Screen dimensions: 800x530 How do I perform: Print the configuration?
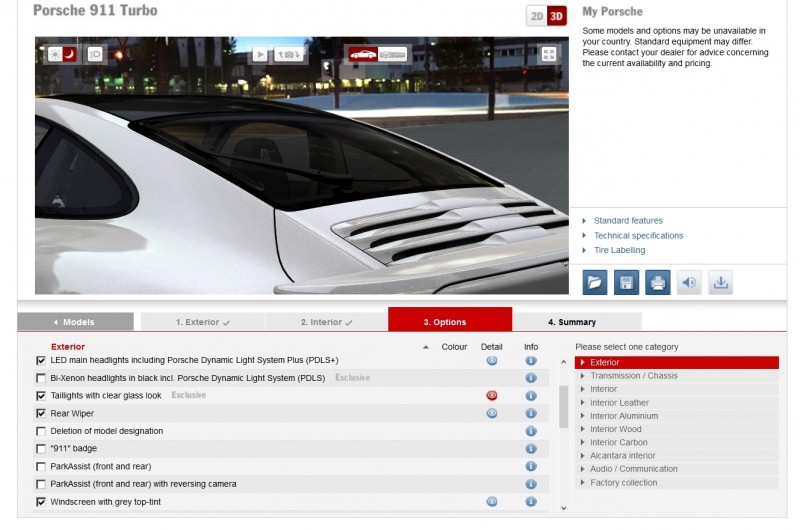[x=658, y=283]
